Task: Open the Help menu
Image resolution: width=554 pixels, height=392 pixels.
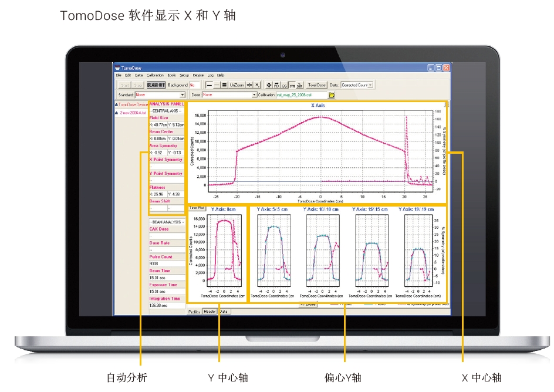Action: [221, 75]
